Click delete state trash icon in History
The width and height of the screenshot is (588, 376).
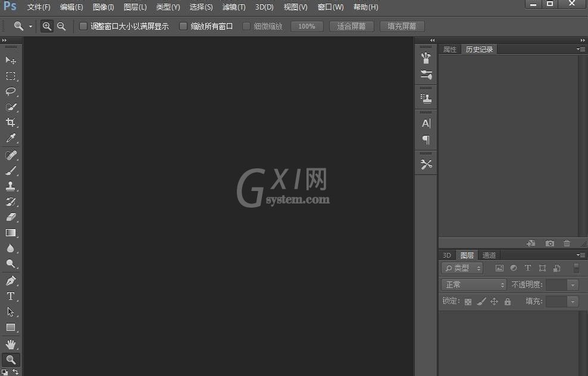567,243
